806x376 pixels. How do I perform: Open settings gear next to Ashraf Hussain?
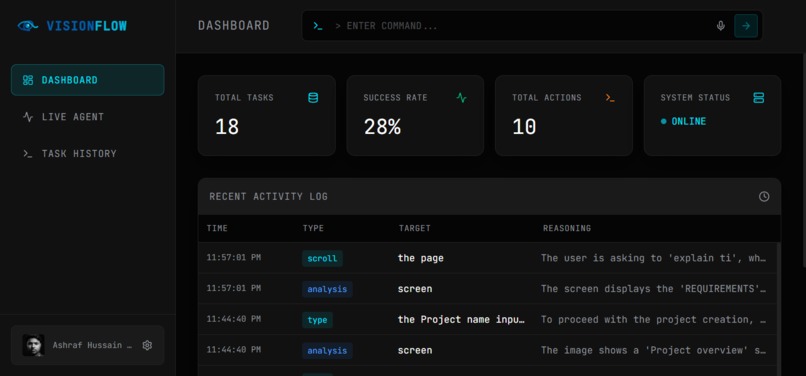[x=147, y=345]
